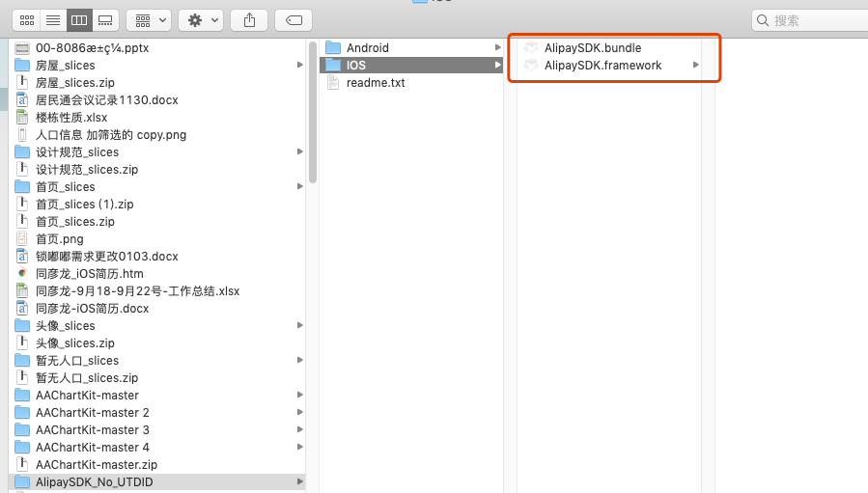Expand AAChartKit-master 2 arrow

click(x=299, y=412)
